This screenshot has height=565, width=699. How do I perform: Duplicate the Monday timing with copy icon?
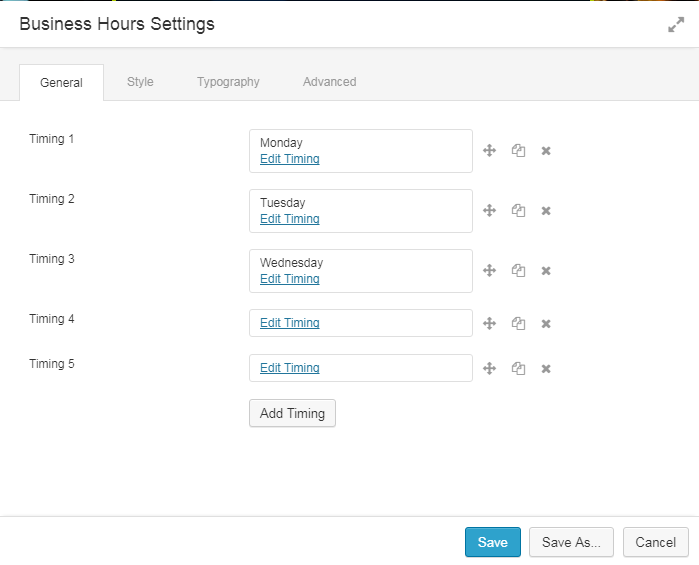[x=518, y=151]
